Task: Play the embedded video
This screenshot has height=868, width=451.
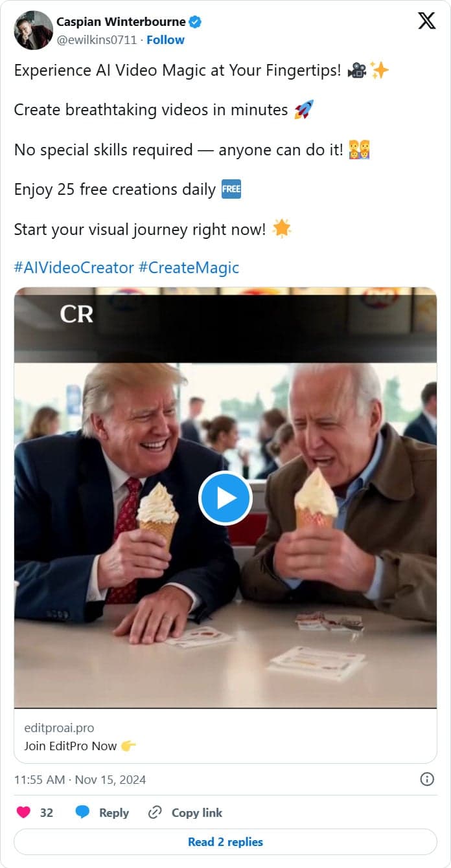Action: point(225,498)
